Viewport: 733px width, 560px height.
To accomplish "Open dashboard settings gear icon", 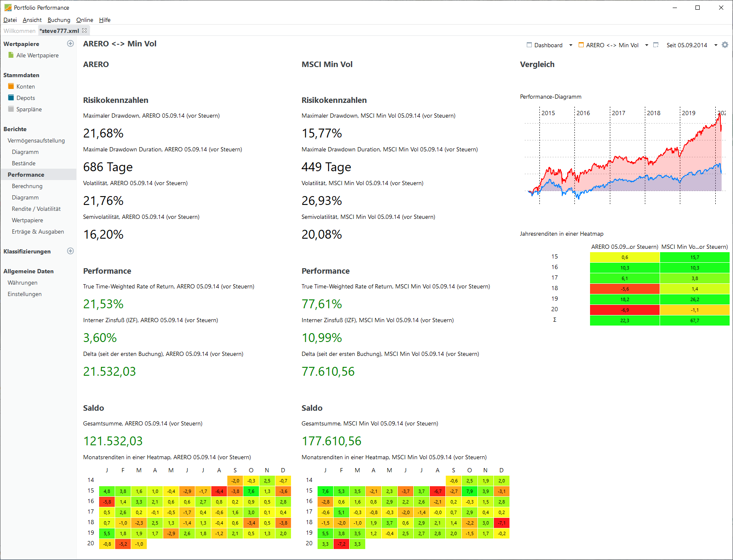I will click(x=725, y=45).
